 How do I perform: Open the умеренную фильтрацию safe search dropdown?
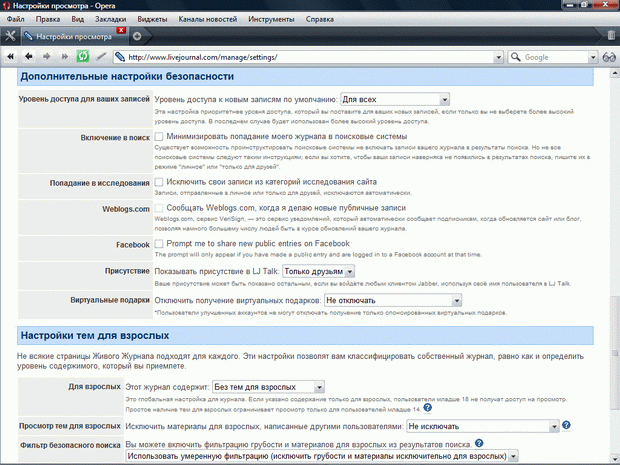(x=322, y=456)
